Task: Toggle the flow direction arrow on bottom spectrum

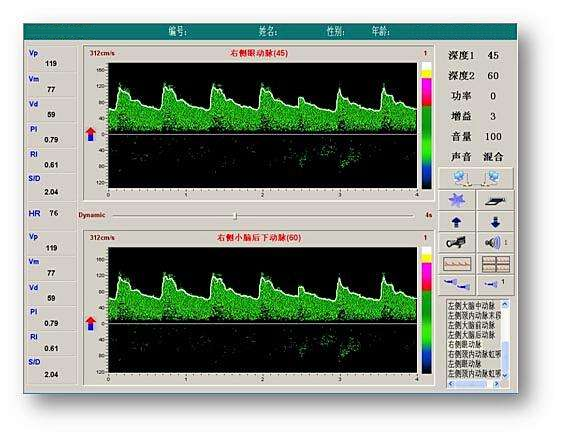Action: pos(91,323)
